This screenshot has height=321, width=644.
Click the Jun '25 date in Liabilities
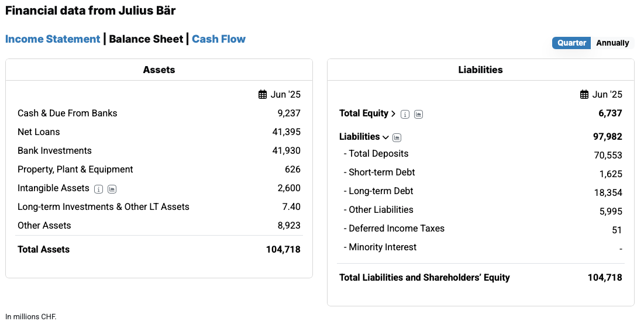(x=607, y=95)
